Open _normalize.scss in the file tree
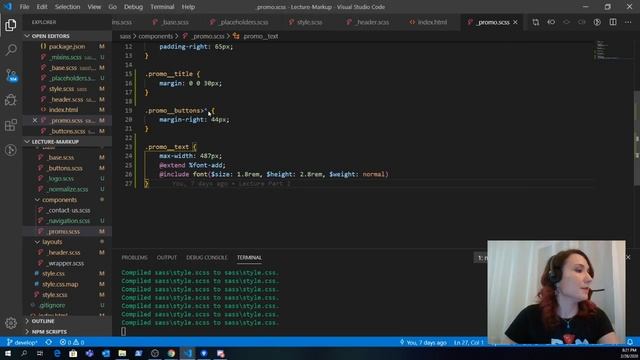This screenshot has width=640, height=360. 67,189
